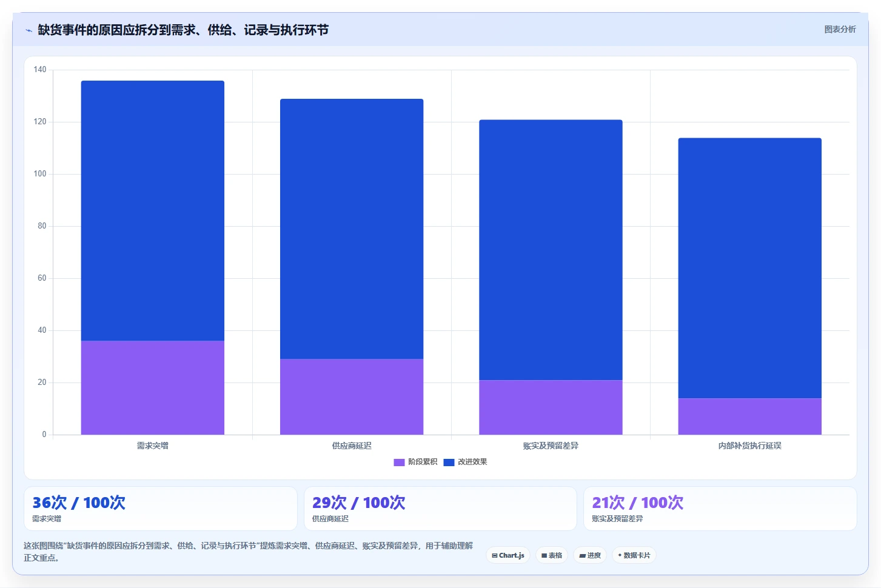The height and width of the screenshot is (588, 881).
Task: Click the purple segment of 账实及预留差异 bar
Action: [x=551, y=407]
